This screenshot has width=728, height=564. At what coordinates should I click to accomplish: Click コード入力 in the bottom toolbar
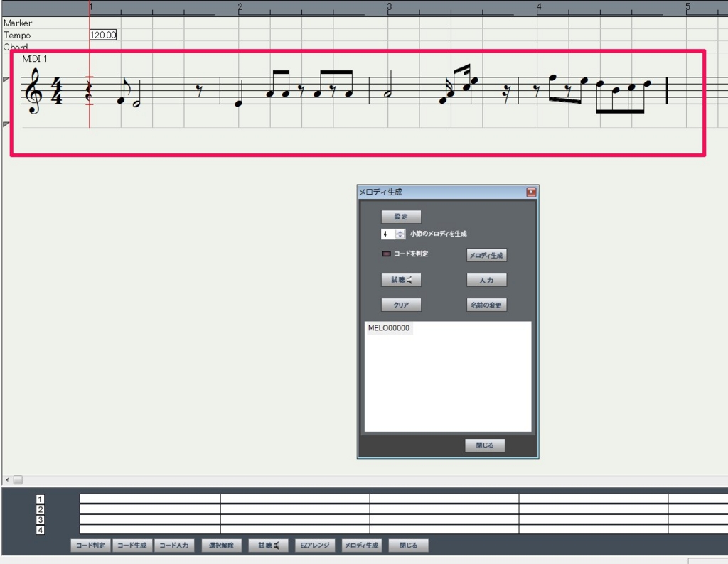click(173, 546)
